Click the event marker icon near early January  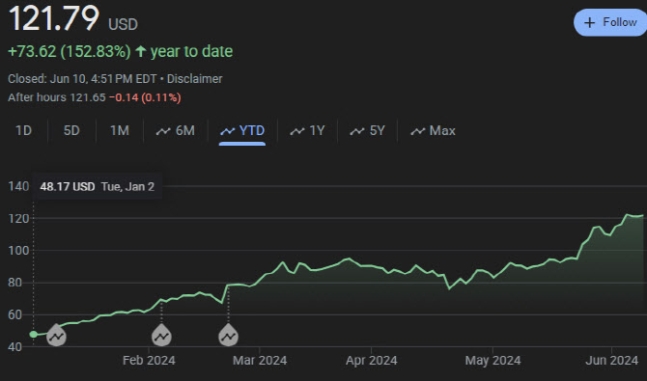56,335
